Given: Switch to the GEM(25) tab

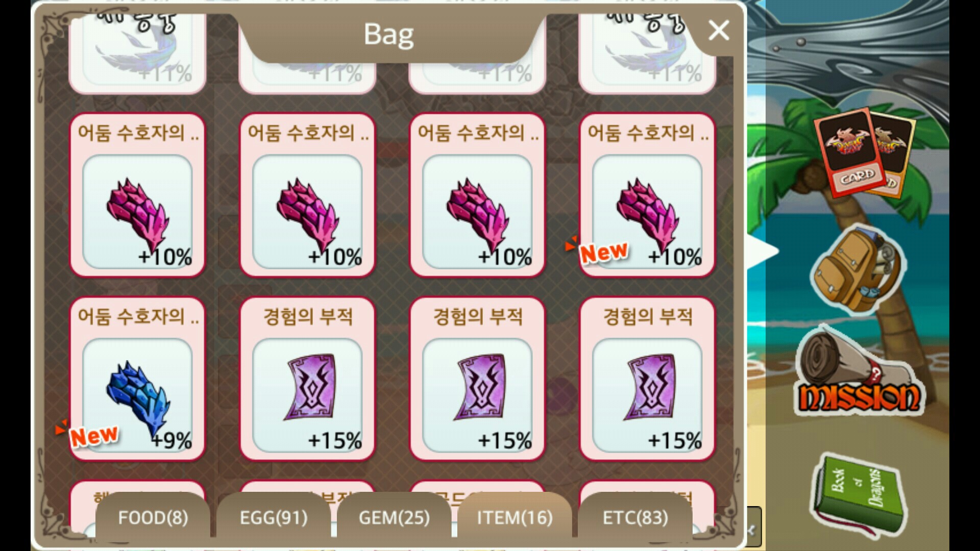Looking at the screenshot, I should tap(394, 516).
